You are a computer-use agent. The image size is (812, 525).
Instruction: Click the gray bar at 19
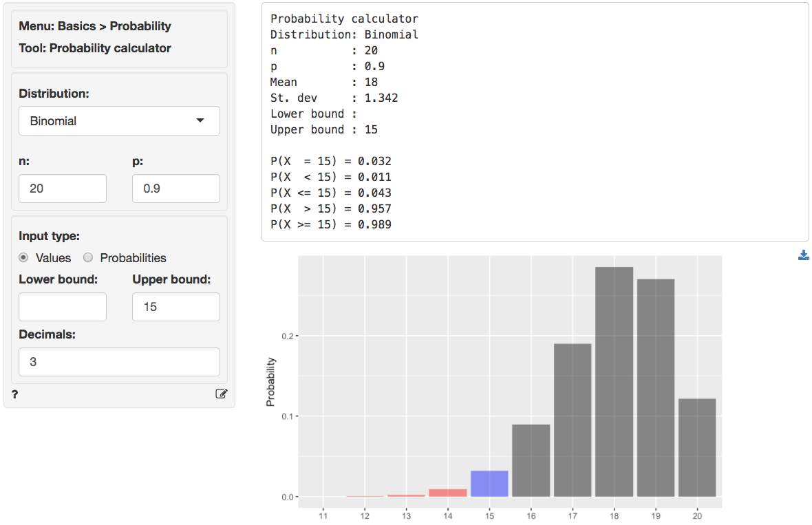pos(655,388)
